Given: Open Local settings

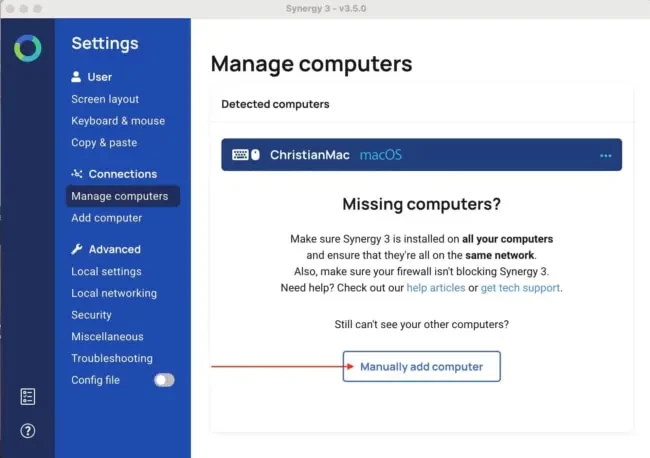Looking at the screenshot, I should (107, 271).
